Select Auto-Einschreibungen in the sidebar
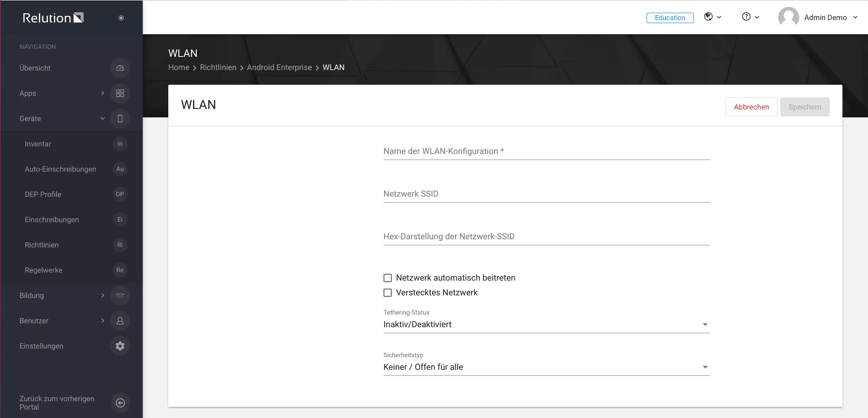Screen dimensions: 868x418 pos(60,169)
